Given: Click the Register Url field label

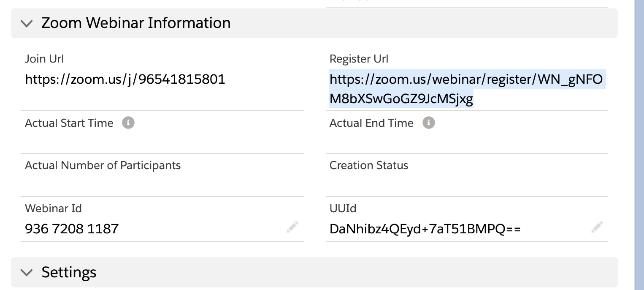Looking at the screenshot, I should tap(359, 59).
